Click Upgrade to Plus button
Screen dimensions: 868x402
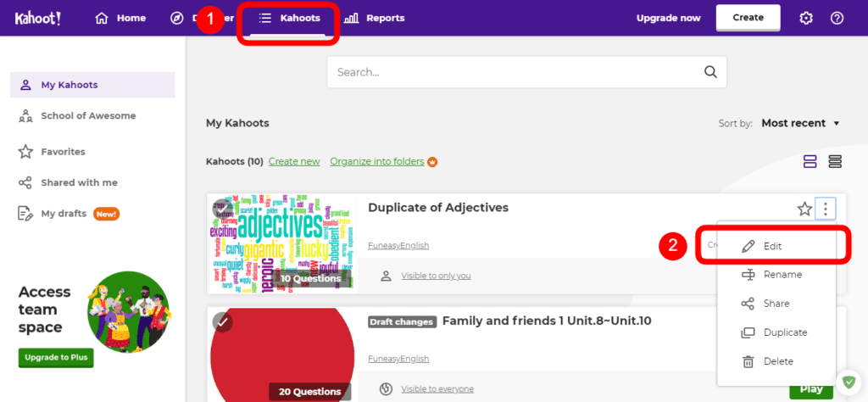click(x=56, y=357)
